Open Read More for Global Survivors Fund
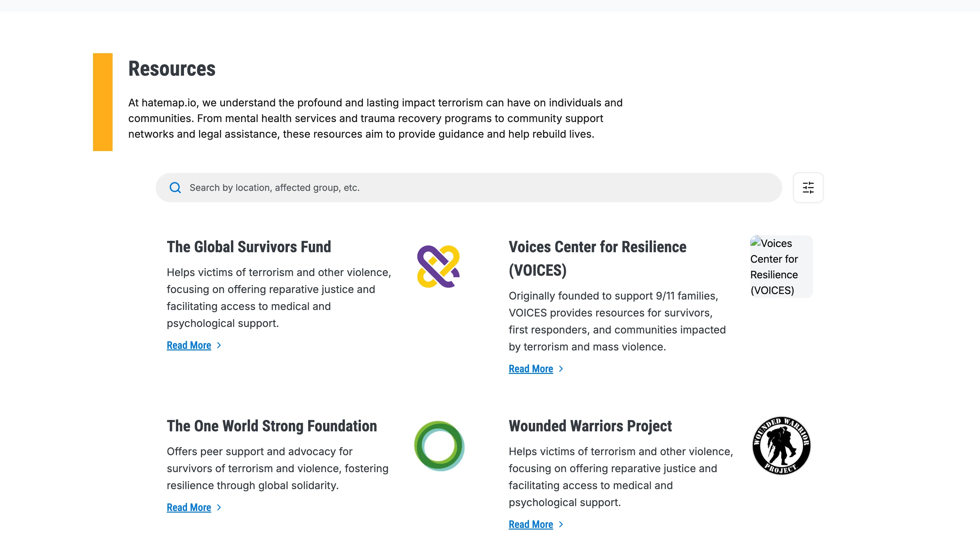980x540 pixels. (x=189, y=345)
